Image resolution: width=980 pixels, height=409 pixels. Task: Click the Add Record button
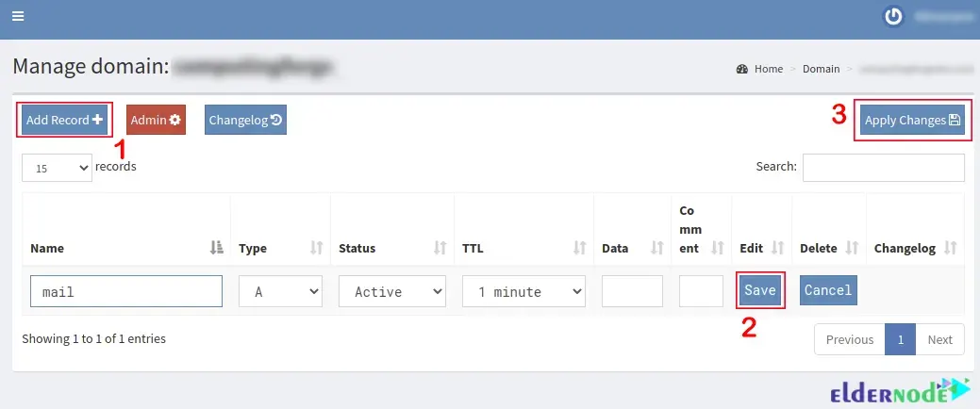pos(64,120)
